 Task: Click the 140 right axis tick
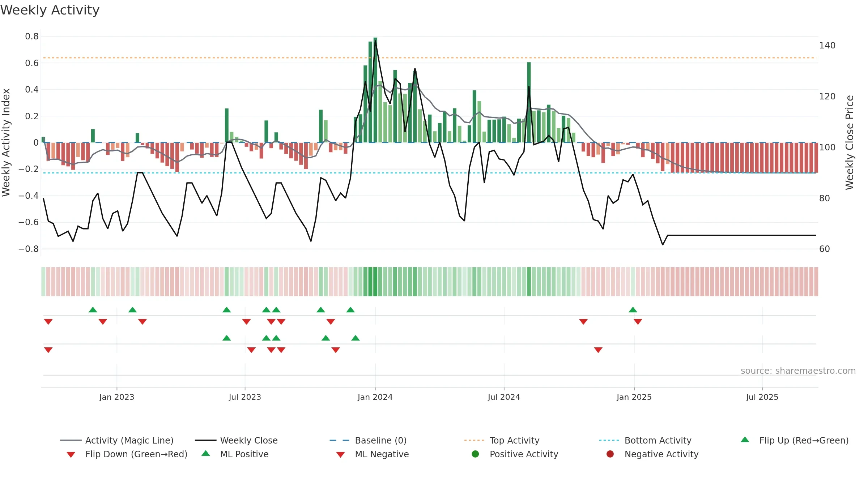coord(827,45)
